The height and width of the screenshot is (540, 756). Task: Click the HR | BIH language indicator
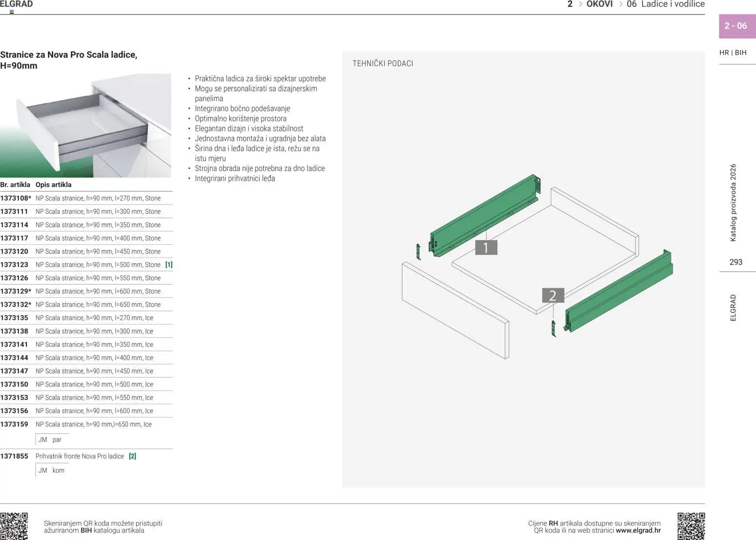pos(733,53)
